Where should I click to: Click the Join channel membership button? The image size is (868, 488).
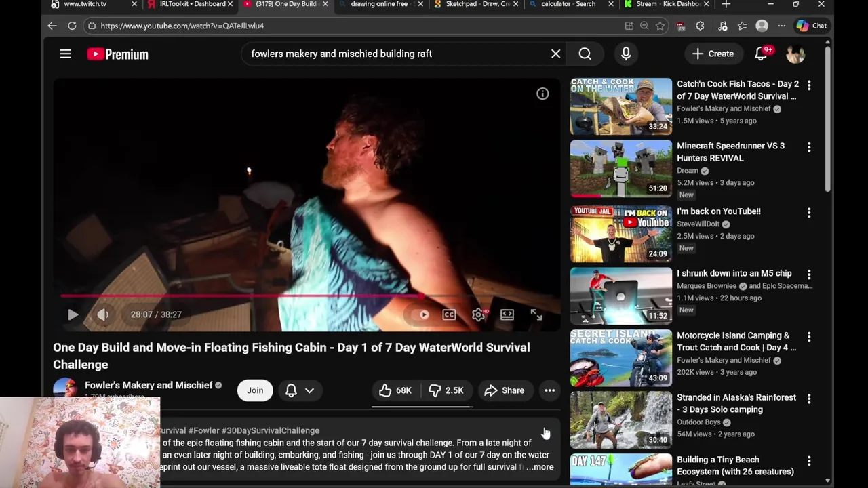tap(255, 390)
